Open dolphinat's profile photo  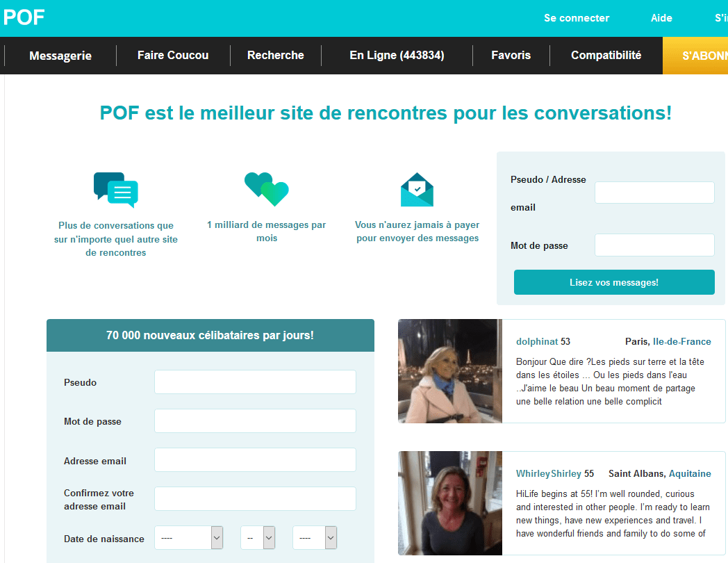[450, 371]
